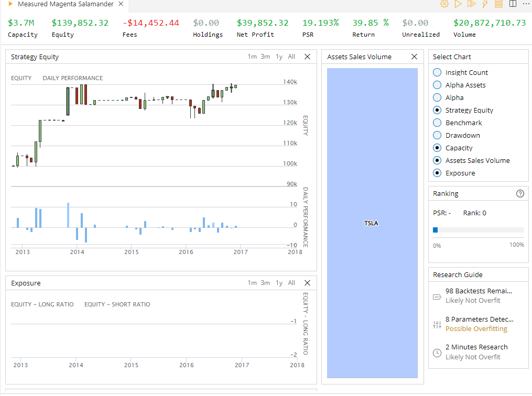Switch Exposure chart to 3m range

pyautogui.click(x=265, y=282)
